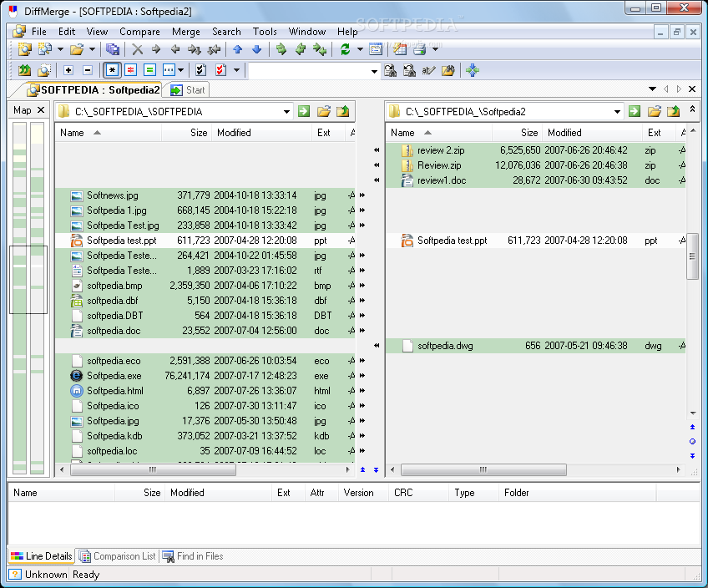The image size is (708, 588).
Task: Click the green synchronize-right arrow icon
Action: point(281,49)
